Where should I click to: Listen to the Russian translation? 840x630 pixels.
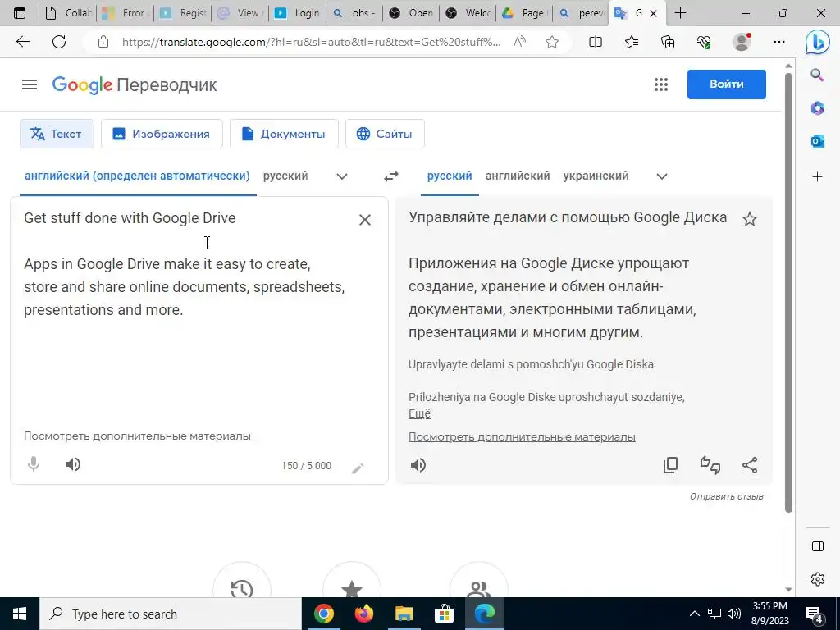tap(418, 465)
